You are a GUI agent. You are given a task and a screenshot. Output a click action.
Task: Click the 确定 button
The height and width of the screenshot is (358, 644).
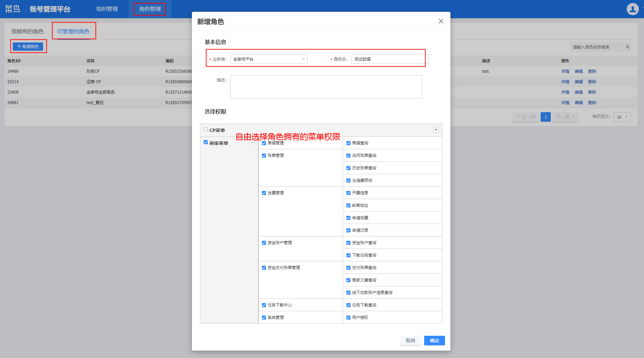click(434, 340)
